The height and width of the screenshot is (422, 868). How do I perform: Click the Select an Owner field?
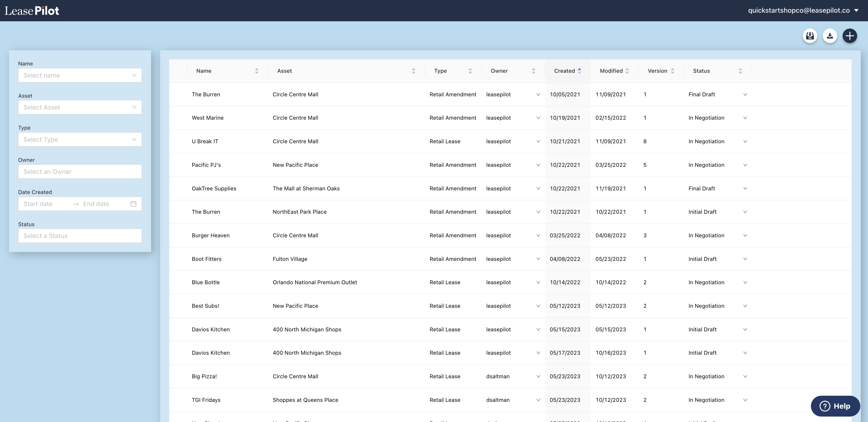80,172
